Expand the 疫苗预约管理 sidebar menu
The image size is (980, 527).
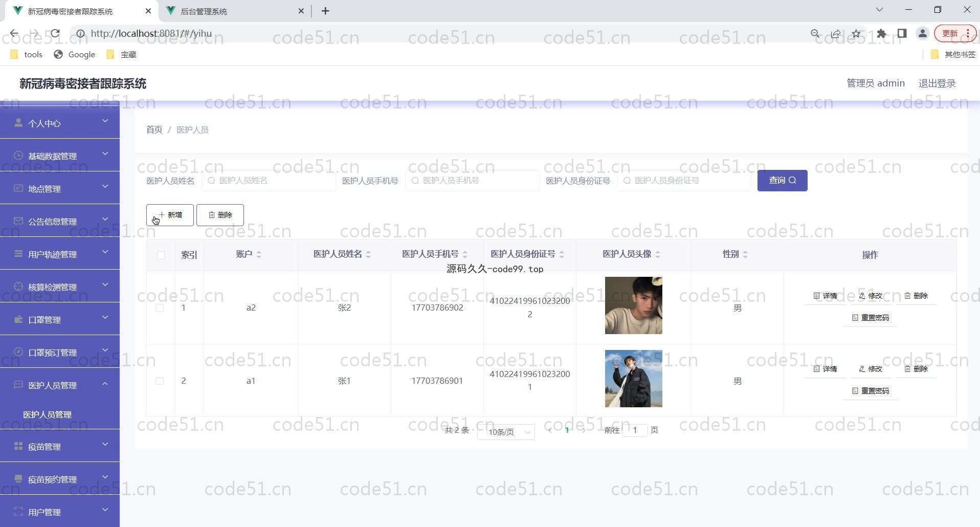(x=60, y=479)
